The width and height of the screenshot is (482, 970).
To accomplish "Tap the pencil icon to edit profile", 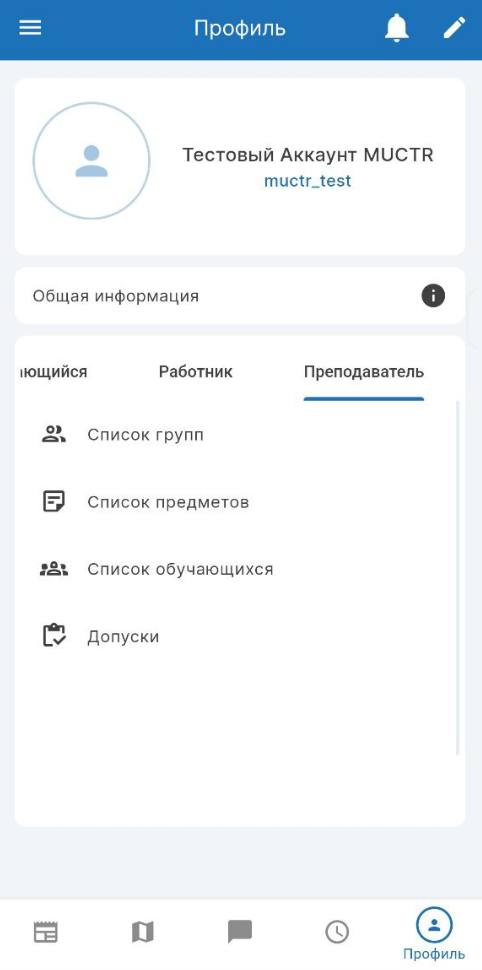I will pos(454,28).
